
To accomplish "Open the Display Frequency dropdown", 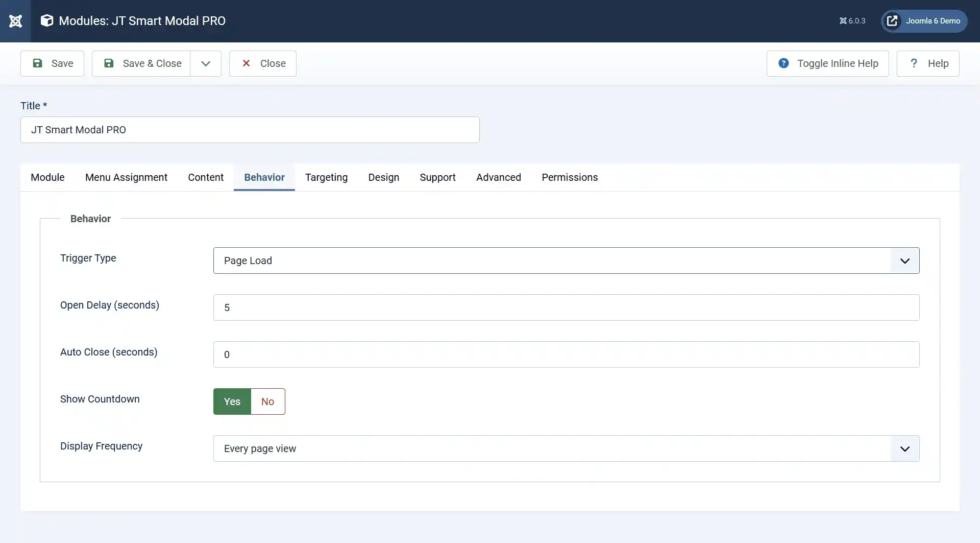I will (x=567, y=448).
